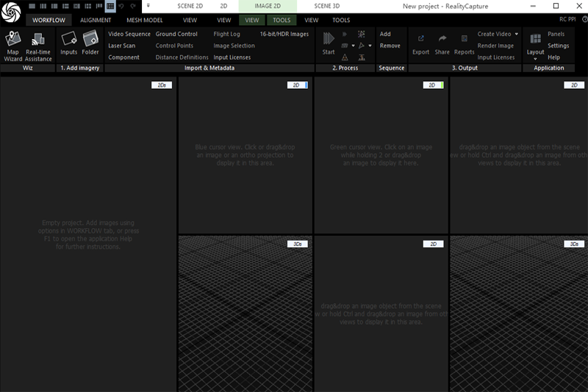Select the third layout preset icon in title bar
Image resolution: width=588 pixels, height=392 pixels.
(x=54, y=6)
